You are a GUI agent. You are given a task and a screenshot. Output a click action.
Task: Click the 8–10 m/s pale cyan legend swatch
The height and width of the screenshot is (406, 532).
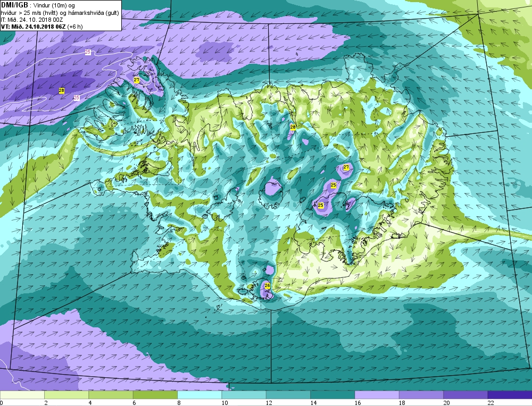199,395
